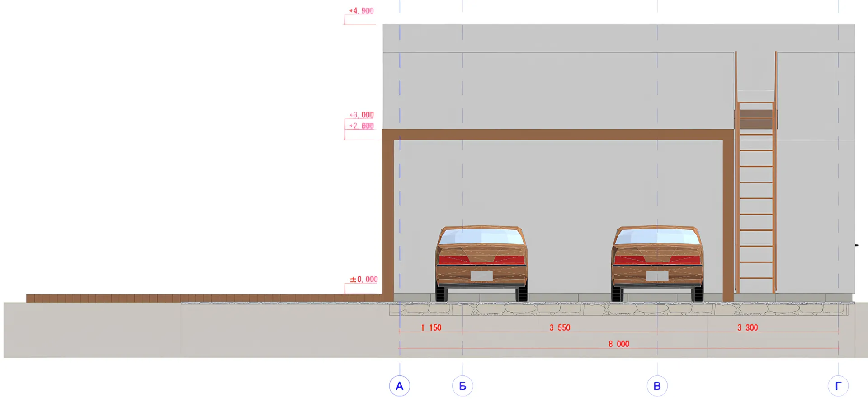
Task: Click the horizontal wooden carport beam
Action: [556, 134]
